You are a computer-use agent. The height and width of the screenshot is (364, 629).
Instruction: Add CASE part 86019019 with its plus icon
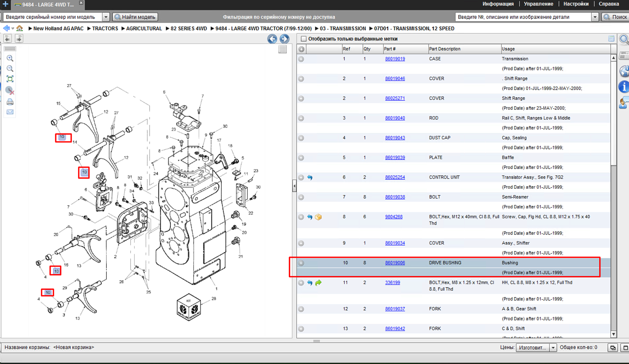click(301, 59)
